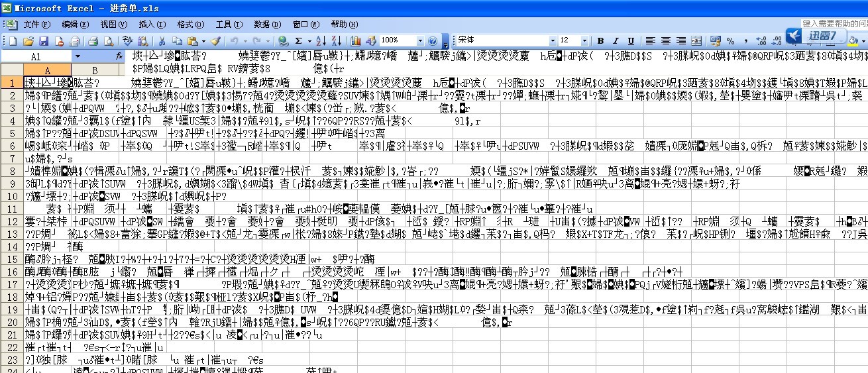
Task: Toggle Center alignment
Action: pyautogui.click(x=665, y=40)
